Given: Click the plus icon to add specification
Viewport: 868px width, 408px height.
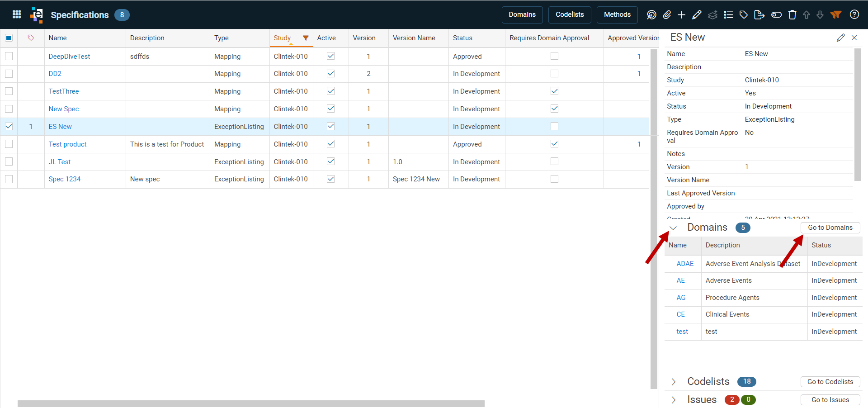Looking at the screenshot, I should click(682, 15).
